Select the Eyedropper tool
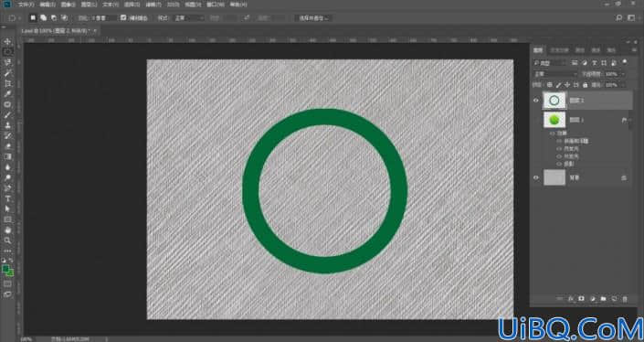Viewport: 644px width, 342px height. (7, 94)
